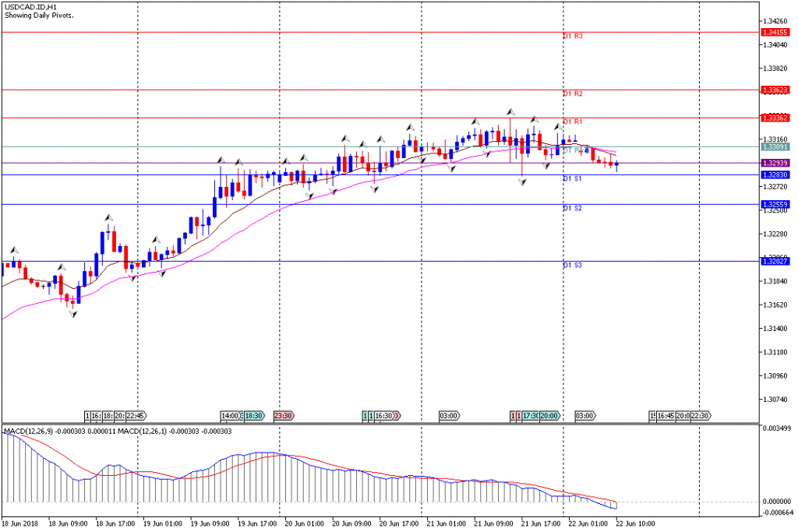Click the 'Showing Daily Pivots.' text

(39, 16)
